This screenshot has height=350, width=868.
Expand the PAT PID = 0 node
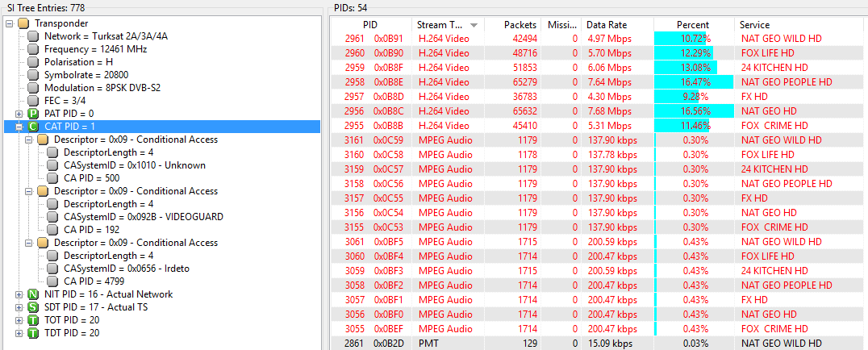(x=19, y=114)
